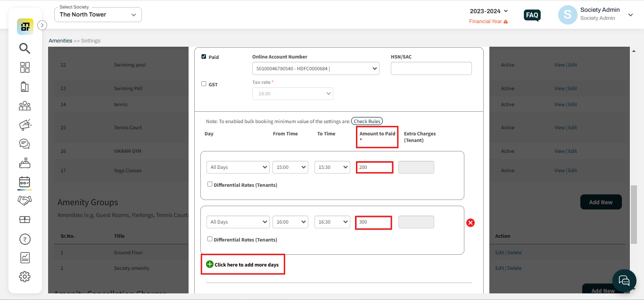Click the Society Admin avatar
This screenshot has height=300, width=644.
[568, 15]
